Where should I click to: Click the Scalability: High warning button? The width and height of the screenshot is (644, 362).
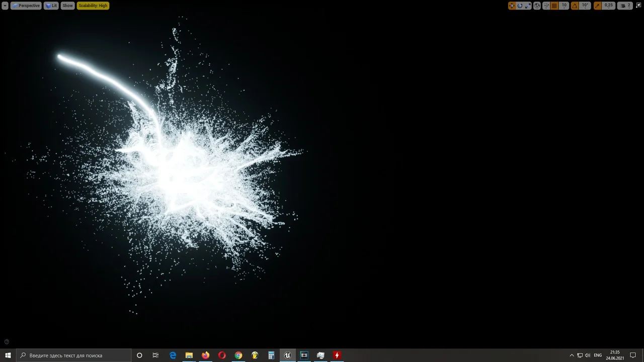[93, 6]
